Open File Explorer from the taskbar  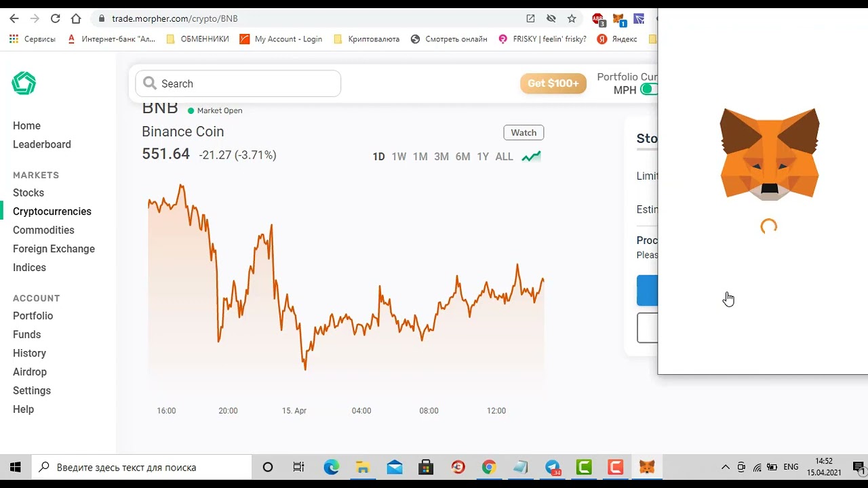coord(363,467)
